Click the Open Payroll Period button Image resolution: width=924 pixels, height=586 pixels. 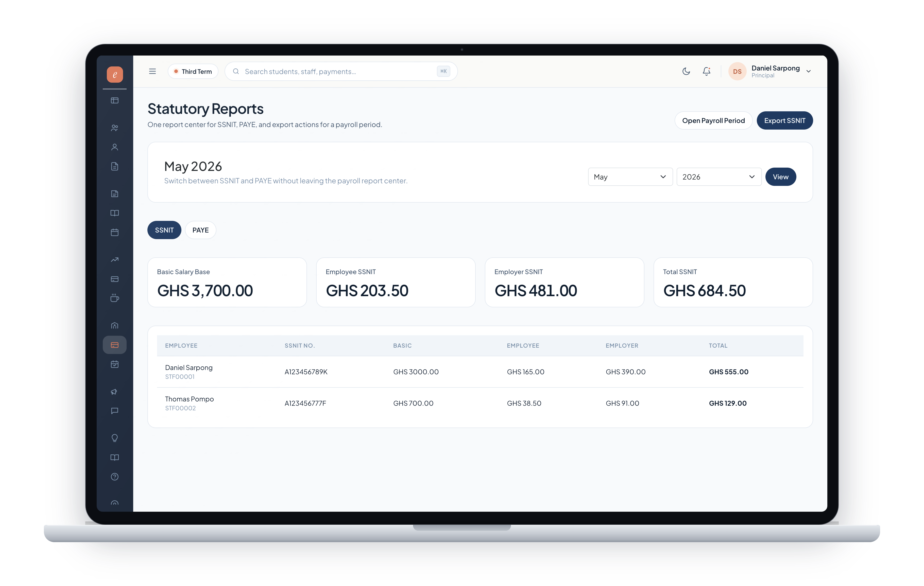pyautogui.click(x=713, y=120)
